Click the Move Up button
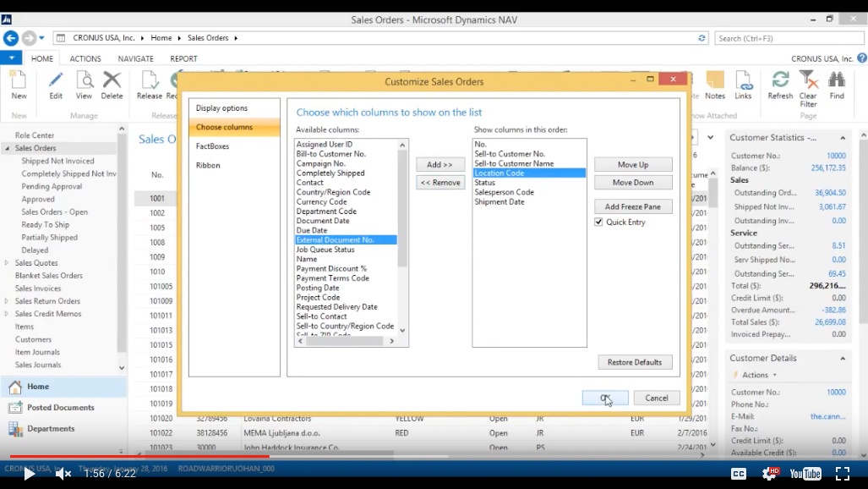Viewport: 868px width, 489px height. click(x=633, y=165)
